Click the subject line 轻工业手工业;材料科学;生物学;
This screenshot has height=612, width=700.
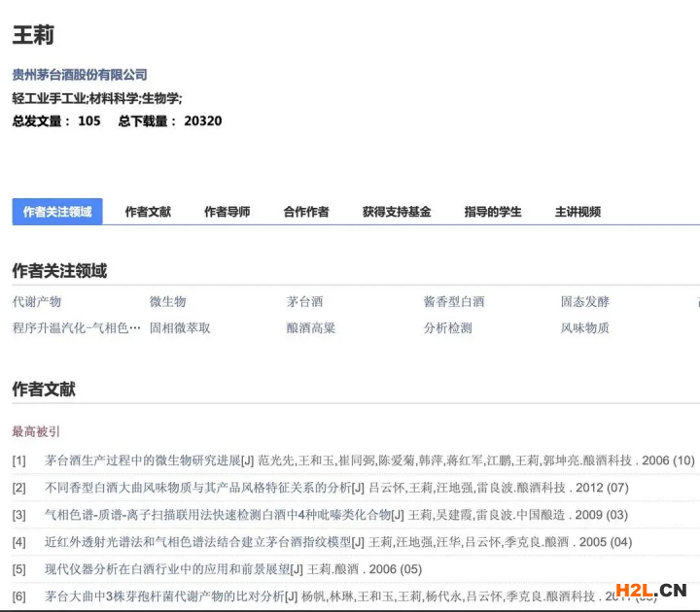97,98
